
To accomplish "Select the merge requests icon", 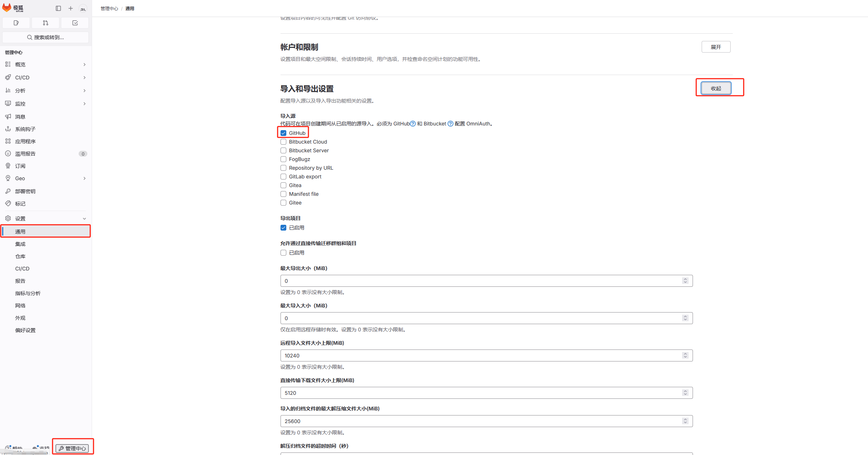I will [45, 22].
